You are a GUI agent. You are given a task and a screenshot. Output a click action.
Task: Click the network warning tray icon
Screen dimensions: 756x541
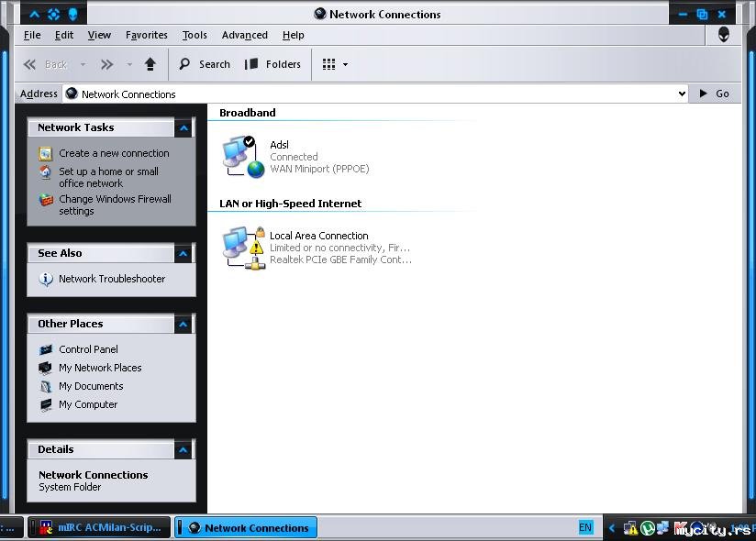pos(630,528)
